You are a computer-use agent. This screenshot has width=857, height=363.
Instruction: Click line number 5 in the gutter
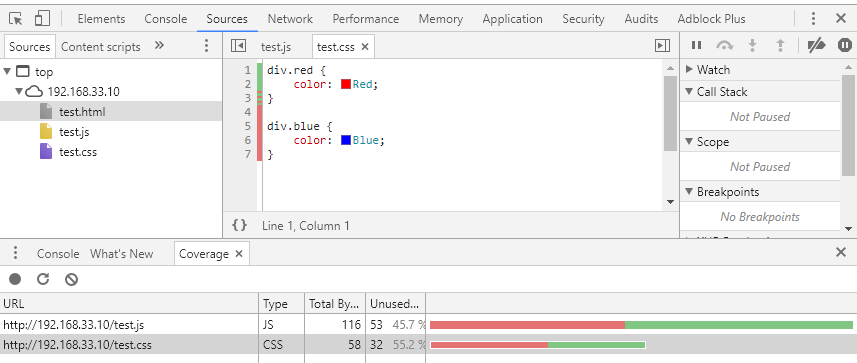pos(248,126)
